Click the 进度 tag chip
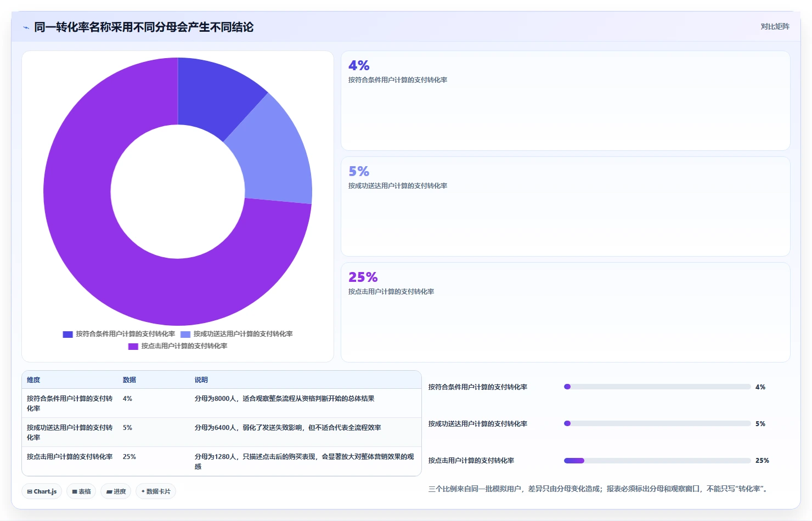The image size is (812, 521). pyautogui.click(x=116, y=491)
